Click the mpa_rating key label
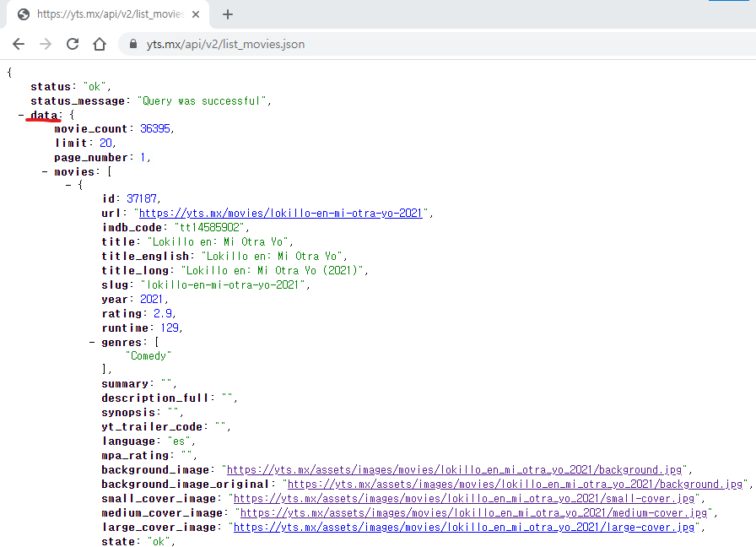Viewport: 756px width, 547px height. point(135,455)
